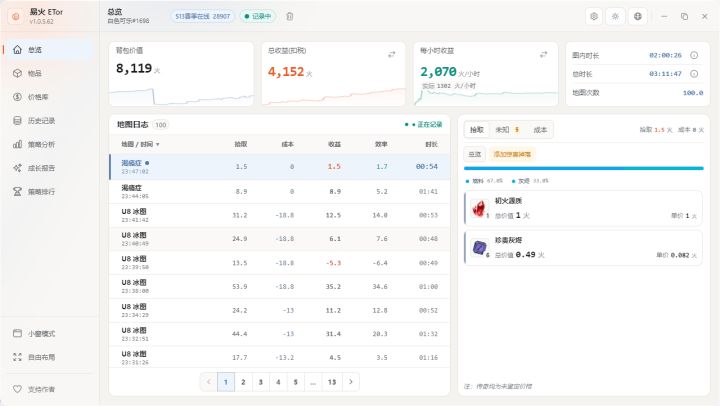The width and height of the screenshot is (720, 406).
Task: Switch to the 成本 tab
Action: [x=540, y=130]
